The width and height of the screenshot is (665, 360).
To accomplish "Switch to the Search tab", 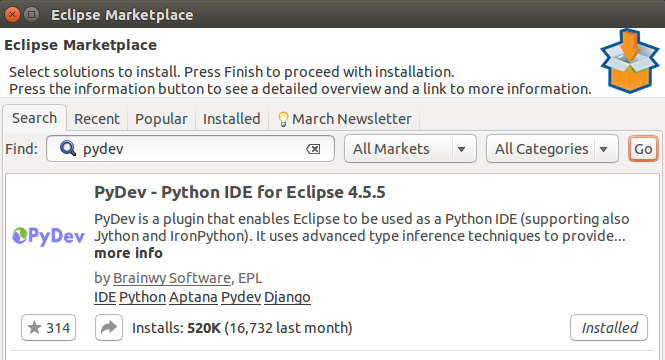I will coord(34,118).
